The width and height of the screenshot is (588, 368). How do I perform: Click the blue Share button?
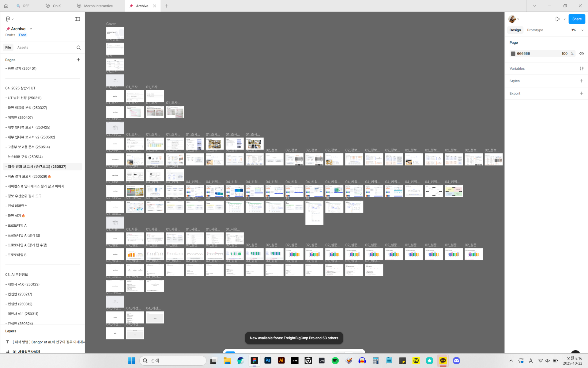[577, 19]
